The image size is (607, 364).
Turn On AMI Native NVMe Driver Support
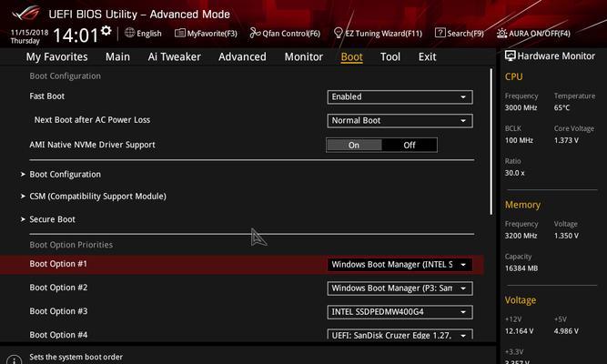pos(354,146)
